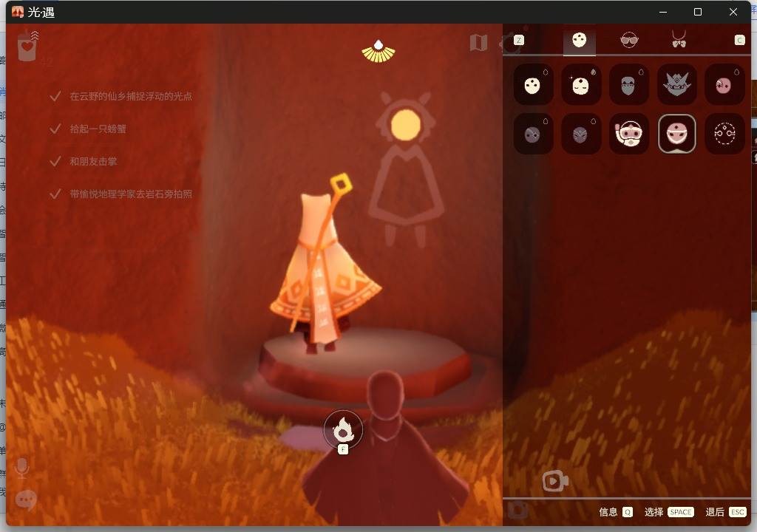Close the 光遇 game window
The width and height of the screenshot is (757, 532).
tap(733, 12)
